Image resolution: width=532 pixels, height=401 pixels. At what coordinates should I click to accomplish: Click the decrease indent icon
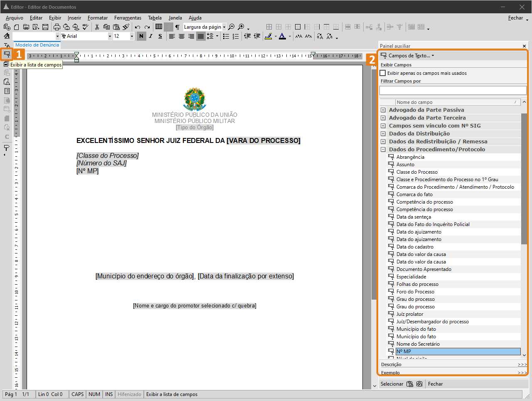point(247,36)
